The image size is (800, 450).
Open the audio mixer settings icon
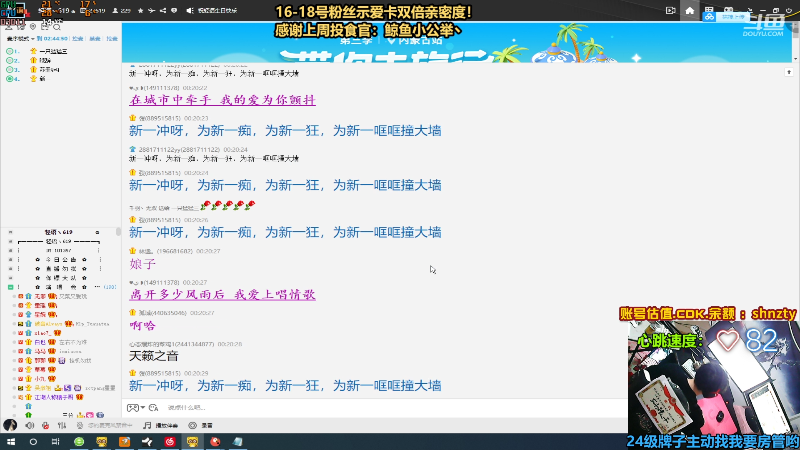pos(62,425)
